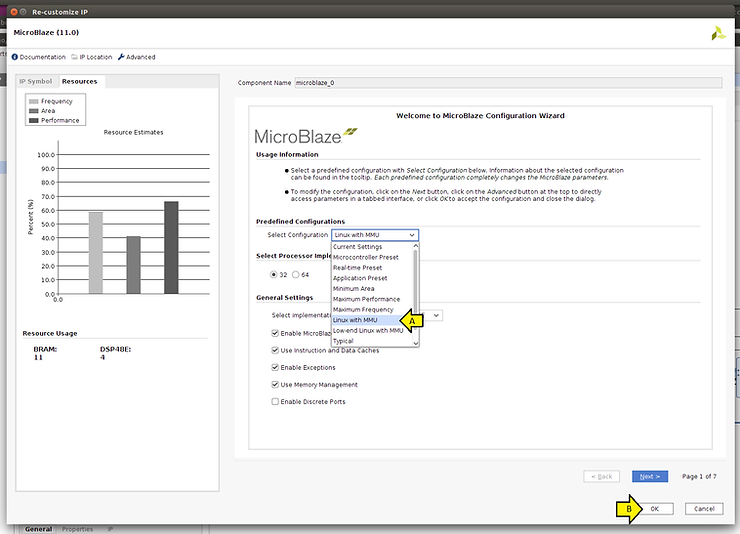
Task: Click the Performance legend swatch
Action: [34, 120]
